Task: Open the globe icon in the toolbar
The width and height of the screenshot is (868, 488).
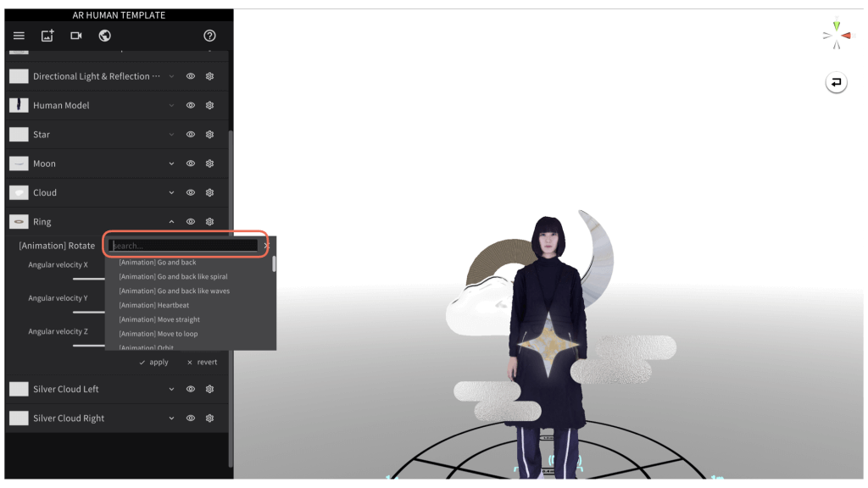Action: tap(104, 36)
